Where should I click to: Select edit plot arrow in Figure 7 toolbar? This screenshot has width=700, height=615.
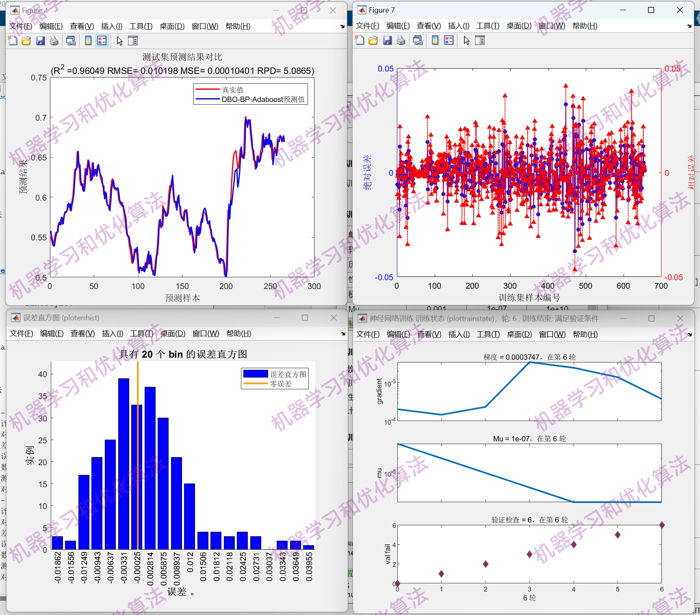(466, 40)
